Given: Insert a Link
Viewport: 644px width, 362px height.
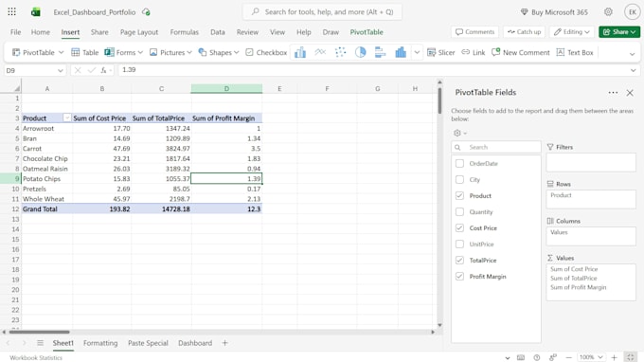Looking at the screenshot, I should (x=474, y=52).
